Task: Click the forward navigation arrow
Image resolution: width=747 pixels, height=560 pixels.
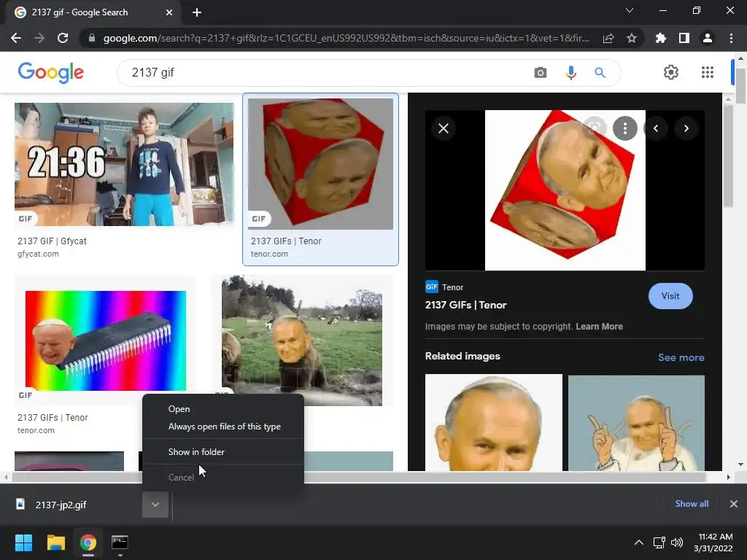Action: 39,38
